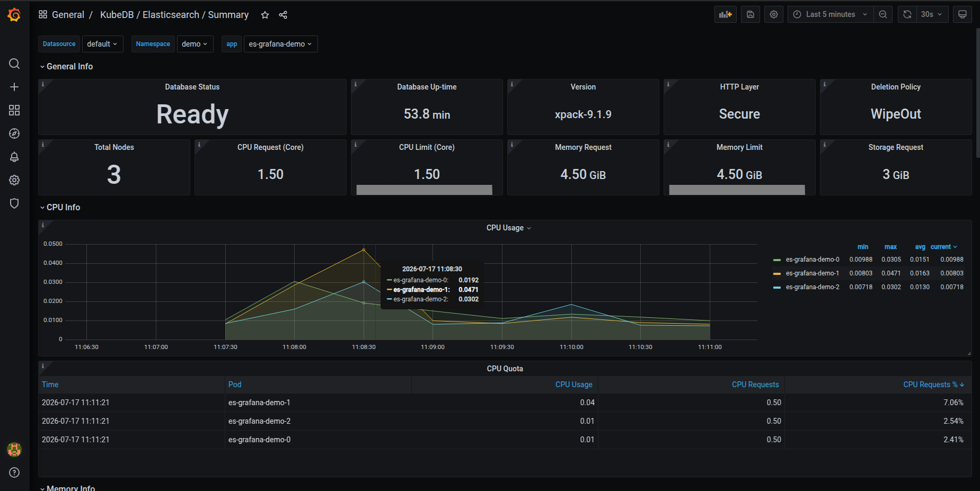Open the Dashboards grid icon in sidebar
980x491 pixels.
tap(14, 110)
